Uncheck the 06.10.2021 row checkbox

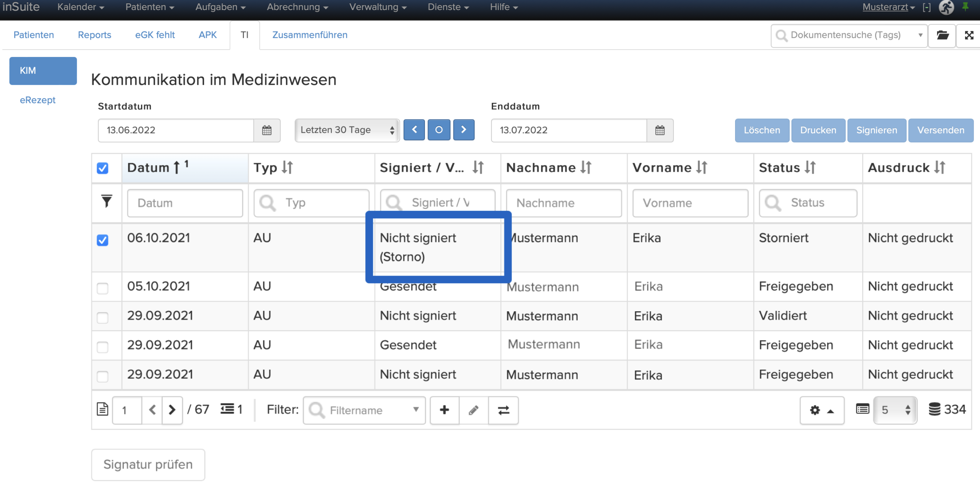click(x=102, y=240)
